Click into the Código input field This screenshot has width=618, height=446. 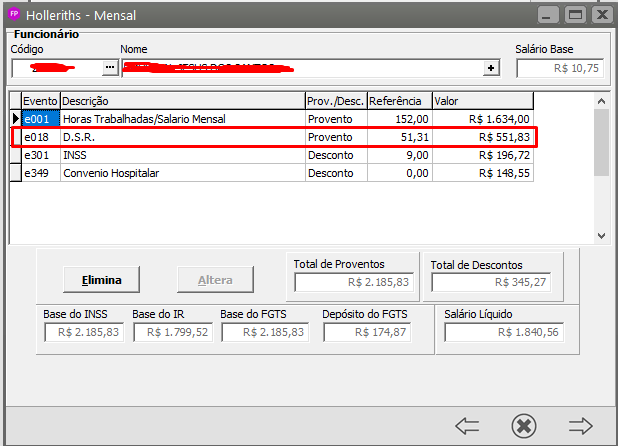point(56,68)
